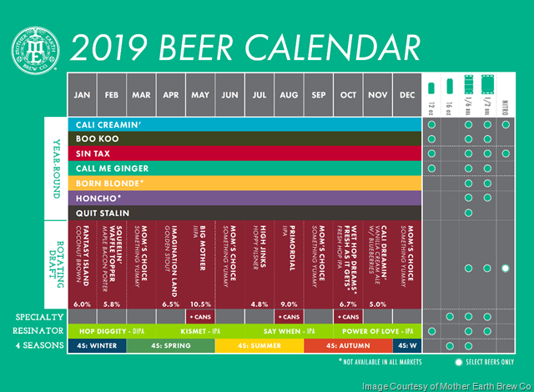Click Sin Tax nitro availability dot
534x392 pixels.
click(x=506, y=153)
